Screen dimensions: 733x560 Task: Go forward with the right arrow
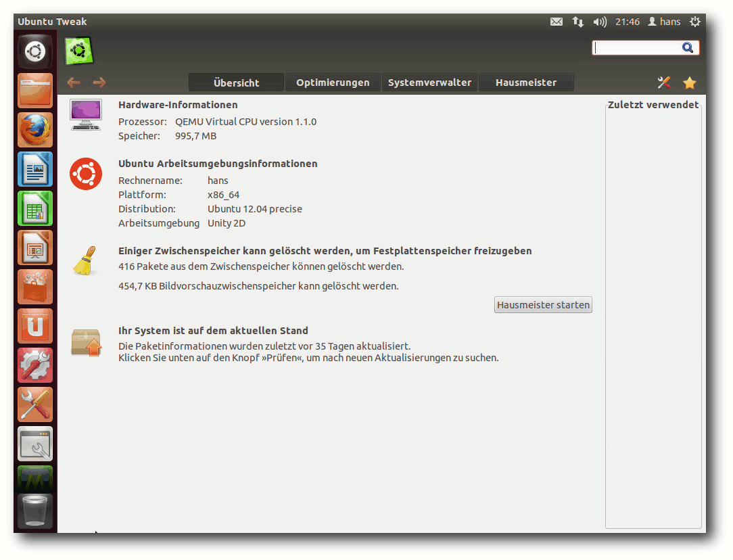click(99, 83)
